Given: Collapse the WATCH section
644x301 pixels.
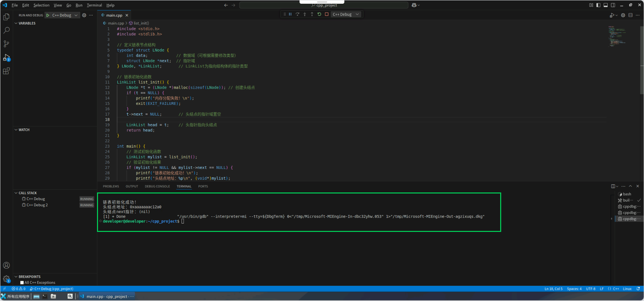Looking at the screenshot, I should [x=24, y=130].
